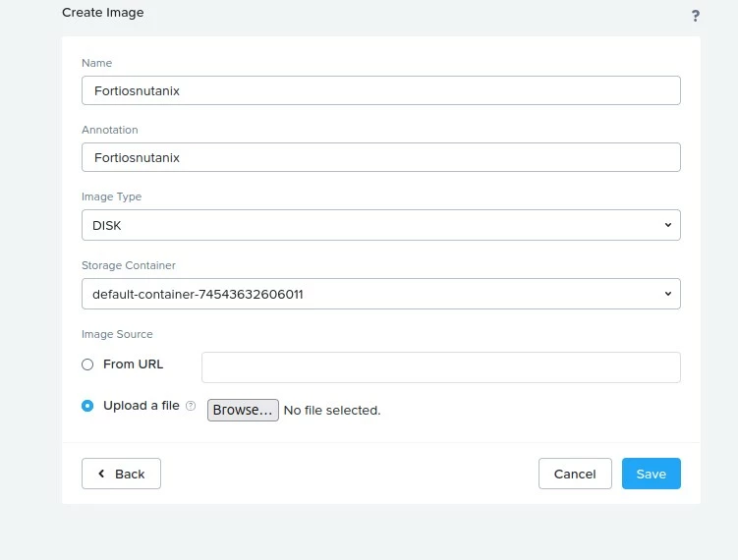
Task: Open the Image Type dropdown showing DISK
Action: 380,225
